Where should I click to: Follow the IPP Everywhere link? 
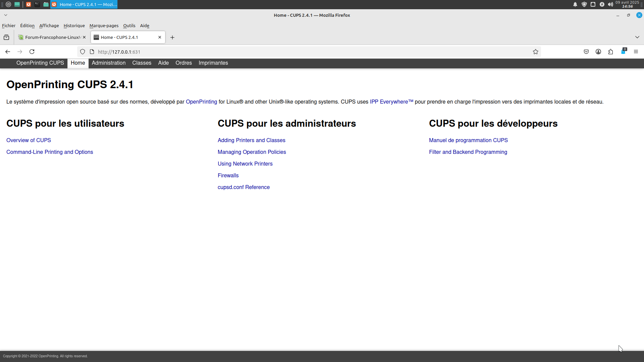[392, 102]
